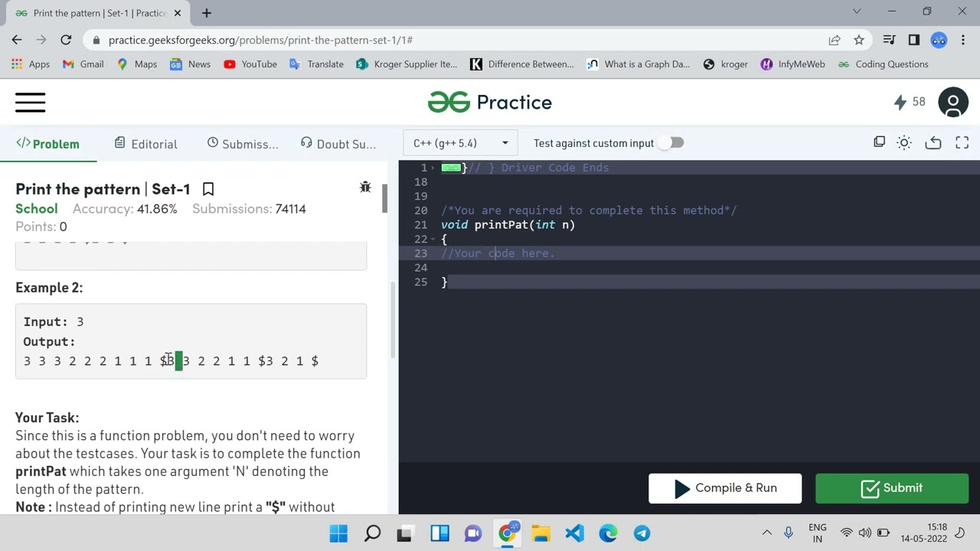Open Chrome side panel icon
The height and width of the screenshot is (551, 980).
913,40
